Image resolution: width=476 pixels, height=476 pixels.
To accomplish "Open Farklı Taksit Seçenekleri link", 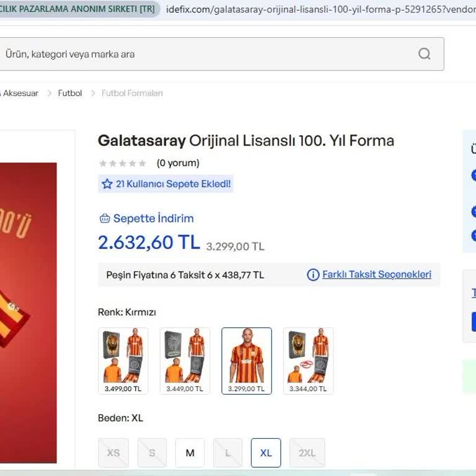I will (377, 275).
